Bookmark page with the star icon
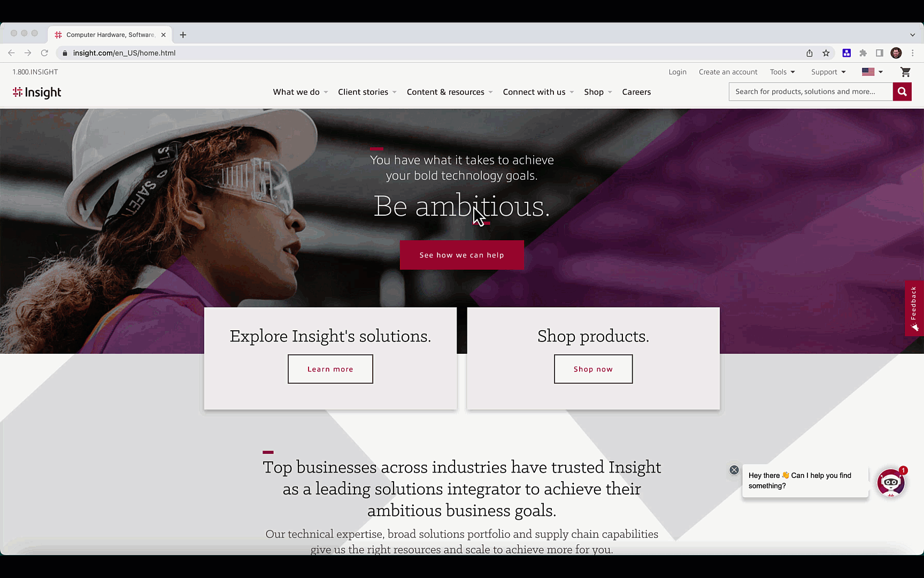 (826, 53)
